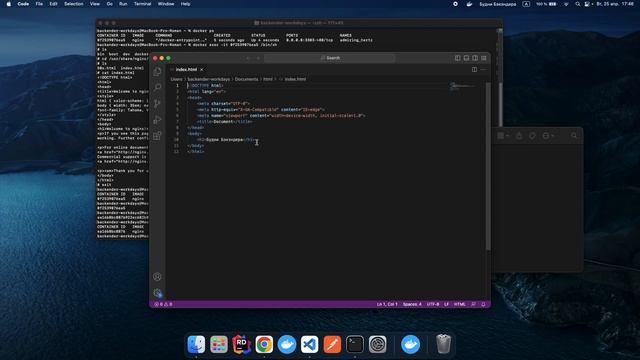Select the index.html editor tab
The width and height of the screenshot is (640, 360).
coord(187,69)
